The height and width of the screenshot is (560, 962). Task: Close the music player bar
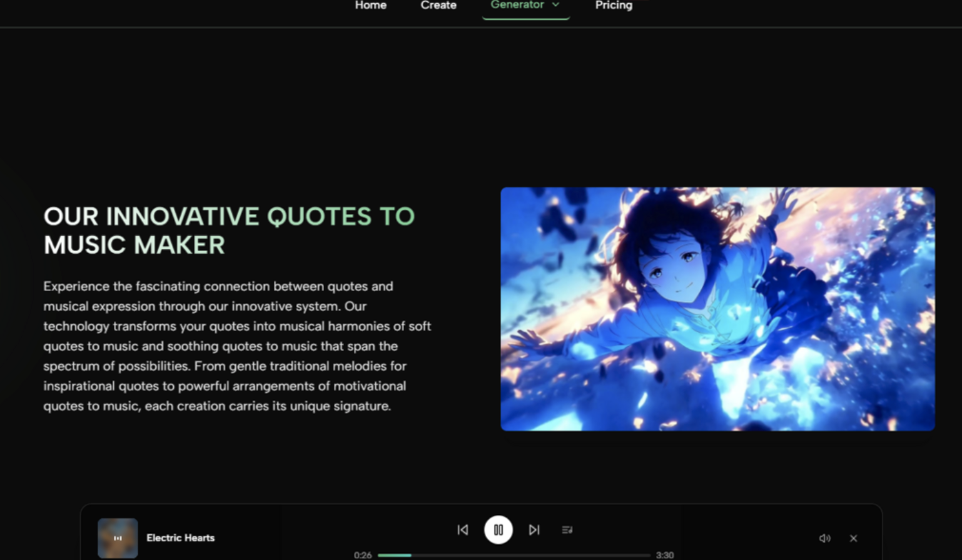click(854, 538)
